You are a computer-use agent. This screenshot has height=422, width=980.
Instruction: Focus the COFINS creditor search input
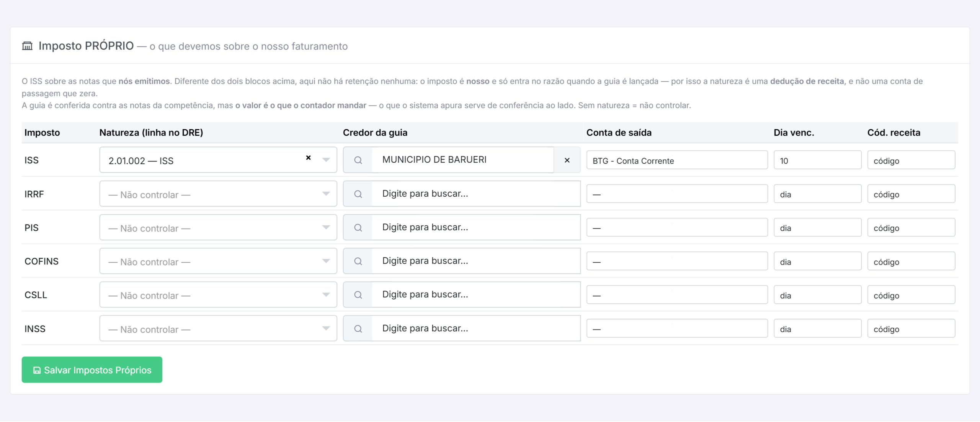[476, 261]
